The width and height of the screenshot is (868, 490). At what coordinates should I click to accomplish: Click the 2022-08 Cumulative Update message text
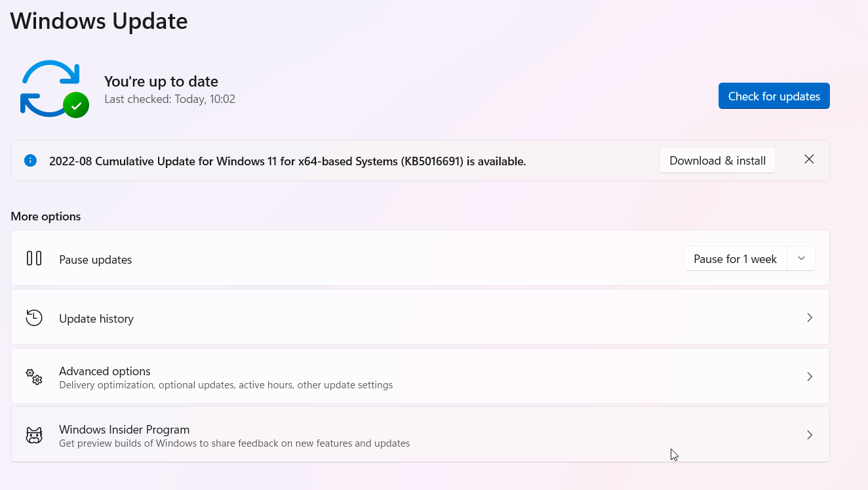pyautogui.click(x=288, y=161)
